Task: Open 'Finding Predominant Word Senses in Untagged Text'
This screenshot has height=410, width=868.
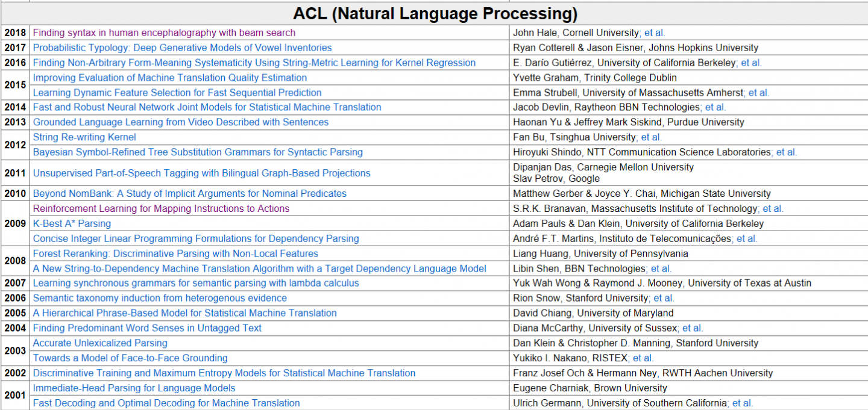Action: [x=147, y=328]
